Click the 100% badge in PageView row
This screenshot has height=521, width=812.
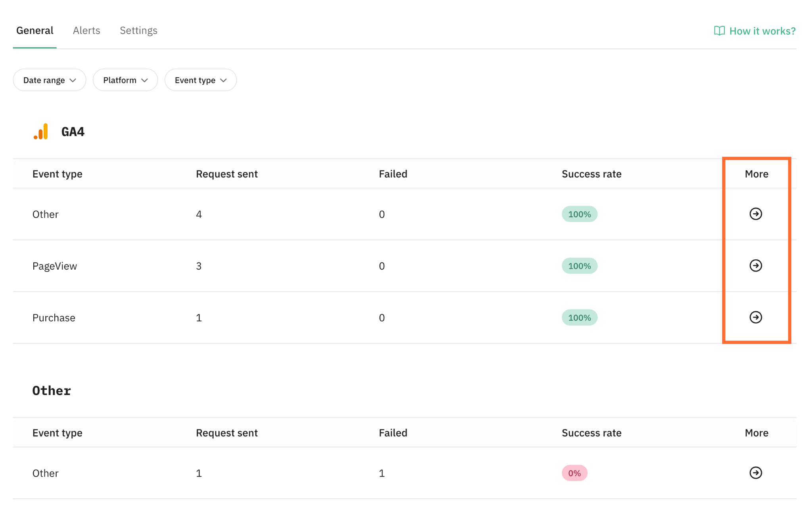[579, 266]
